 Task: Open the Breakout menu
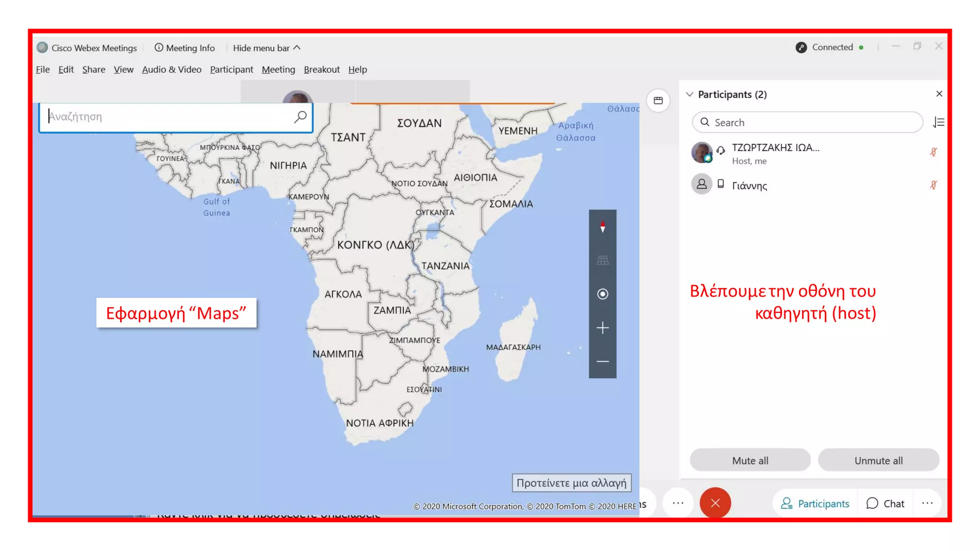pyautogui.click(x=322, y=69)
